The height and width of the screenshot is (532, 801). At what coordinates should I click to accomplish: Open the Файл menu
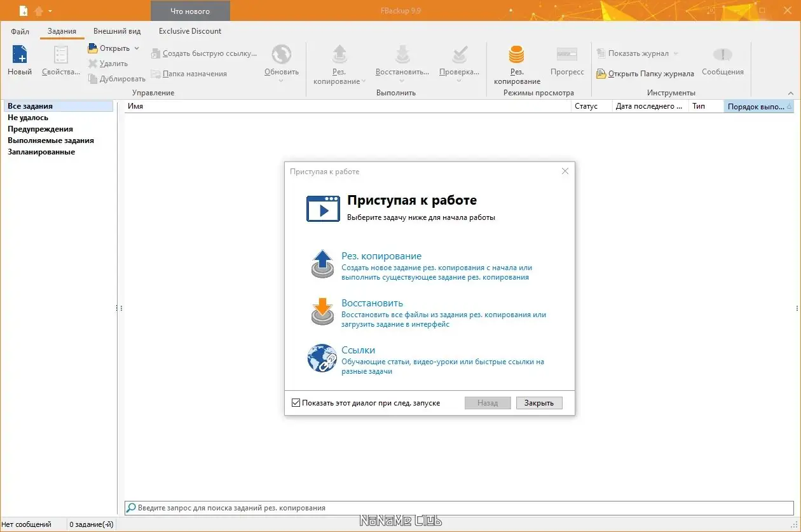[x=20, y=31]
